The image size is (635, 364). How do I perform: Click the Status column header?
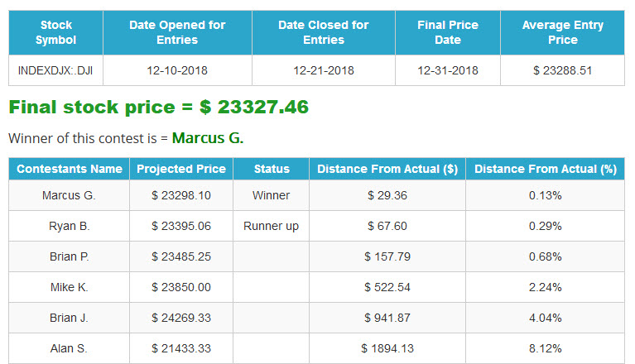point(272,169)
